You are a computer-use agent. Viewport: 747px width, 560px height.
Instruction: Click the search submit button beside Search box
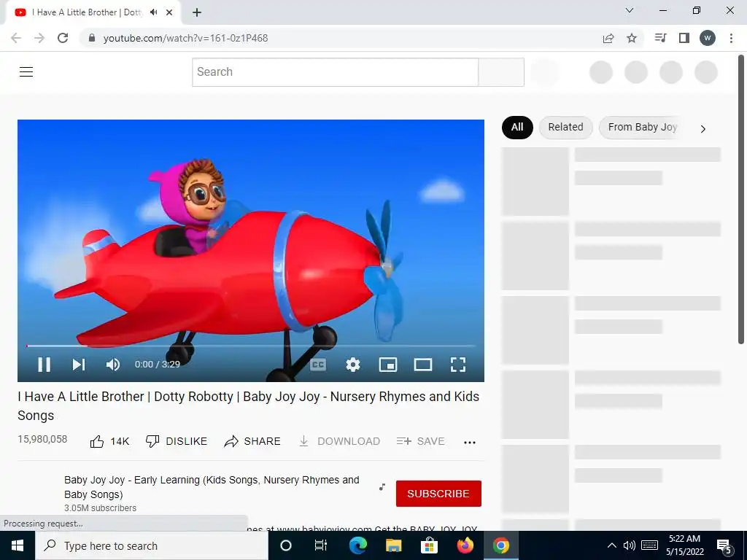(x=501, y=72)
